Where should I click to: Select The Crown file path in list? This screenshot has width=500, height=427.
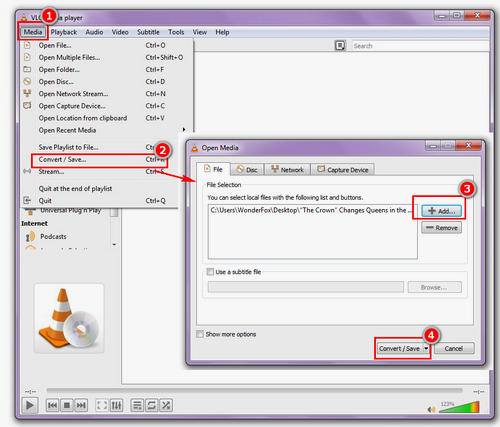point(312,210)
